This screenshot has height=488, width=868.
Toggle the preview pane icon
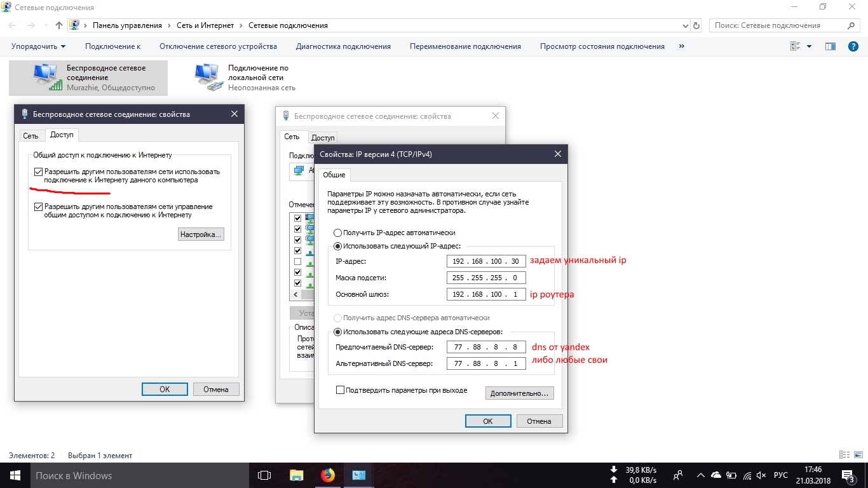click(830, 46)
